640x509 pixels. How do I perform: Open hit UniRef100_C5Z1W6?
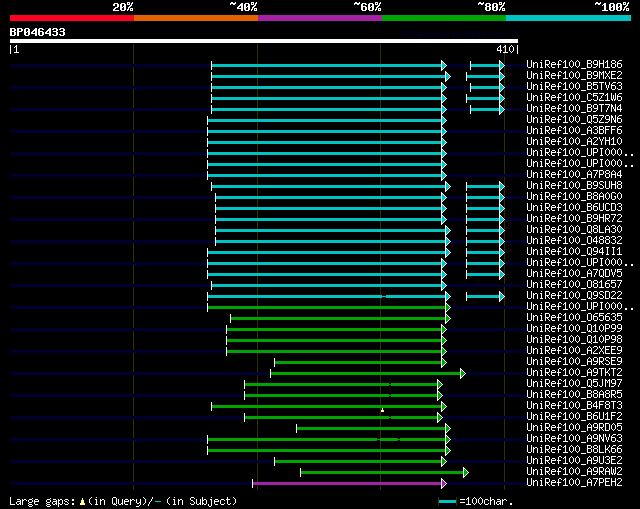coord(574,98)
